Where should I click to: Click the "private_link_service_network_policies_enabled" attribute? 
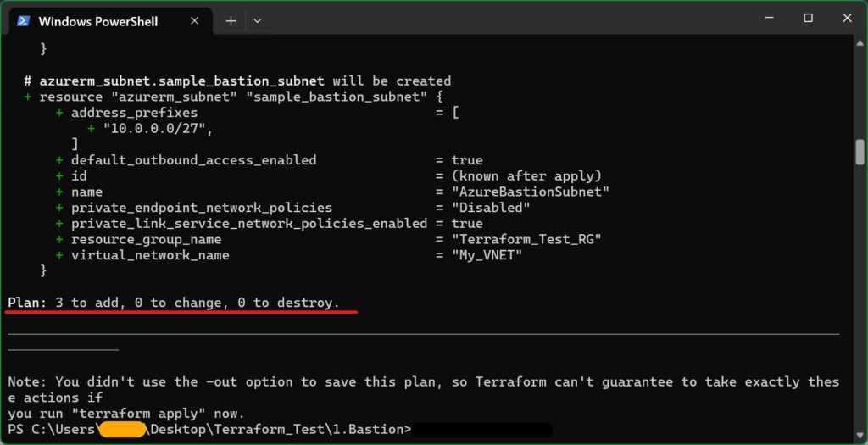coord(249,224)
